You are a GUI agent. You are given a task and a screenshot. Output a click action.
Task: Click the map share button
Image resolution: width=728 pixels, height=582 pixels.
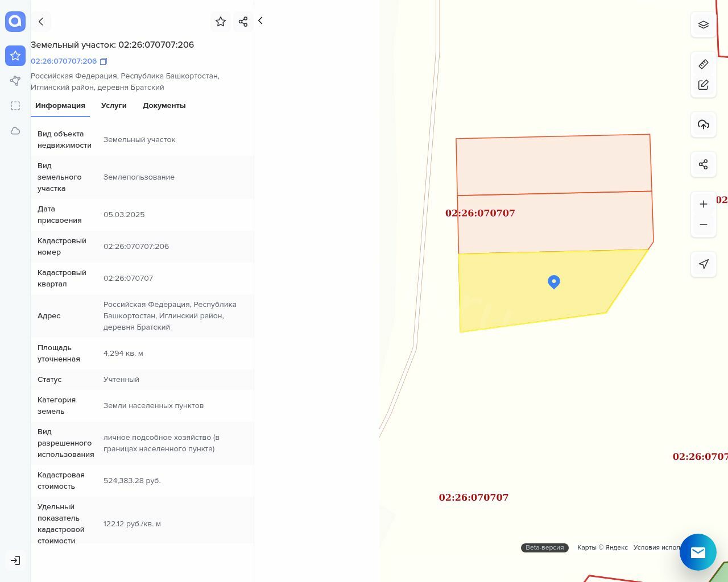click(x=704, y=164)
